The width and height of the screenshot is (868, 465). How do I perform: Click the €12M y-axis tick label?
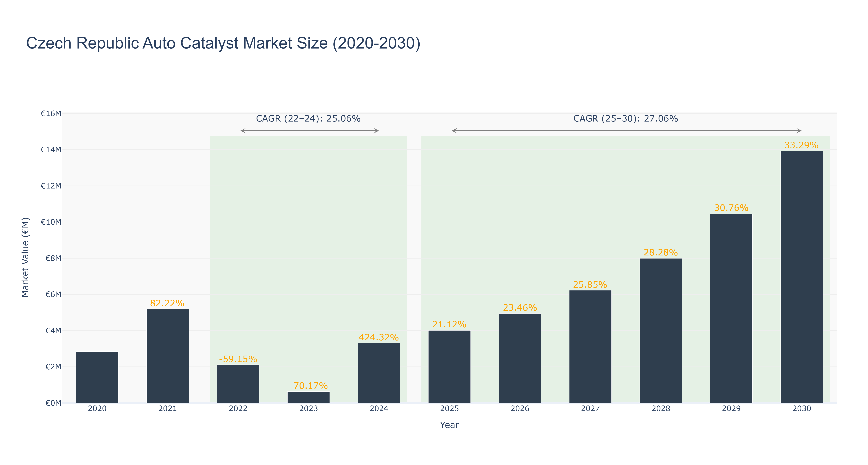coord(51,186)
